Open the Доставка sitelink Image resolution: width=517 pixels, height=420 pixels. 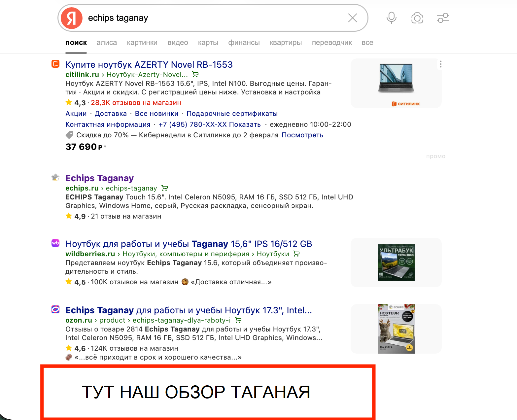(x=111, y=114)
